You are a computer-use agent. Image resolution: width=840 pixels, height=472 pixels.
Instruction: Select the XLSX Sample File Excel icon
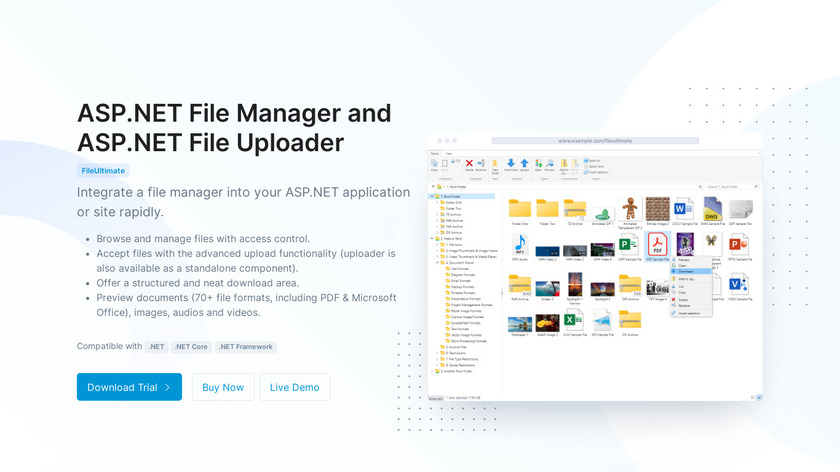click(x=574, y=321)
